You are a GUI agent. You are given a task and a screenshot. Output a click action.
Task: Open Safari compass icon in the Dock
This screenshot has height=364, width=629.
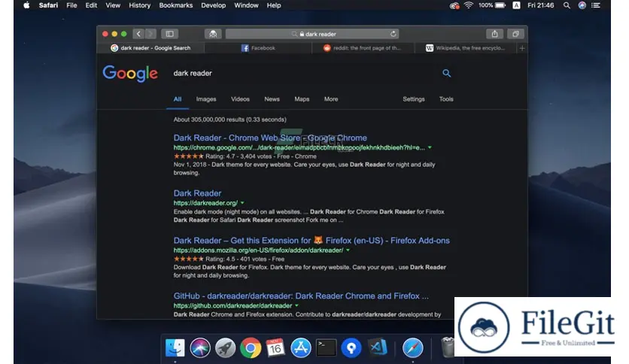(x=413, y=347)
